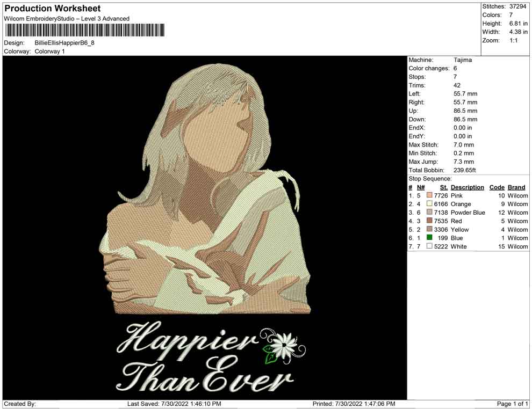Click the Max Stitch value '7.0 mm'
The height and width of the screenshot is (409, 532).
click(464, 145)
